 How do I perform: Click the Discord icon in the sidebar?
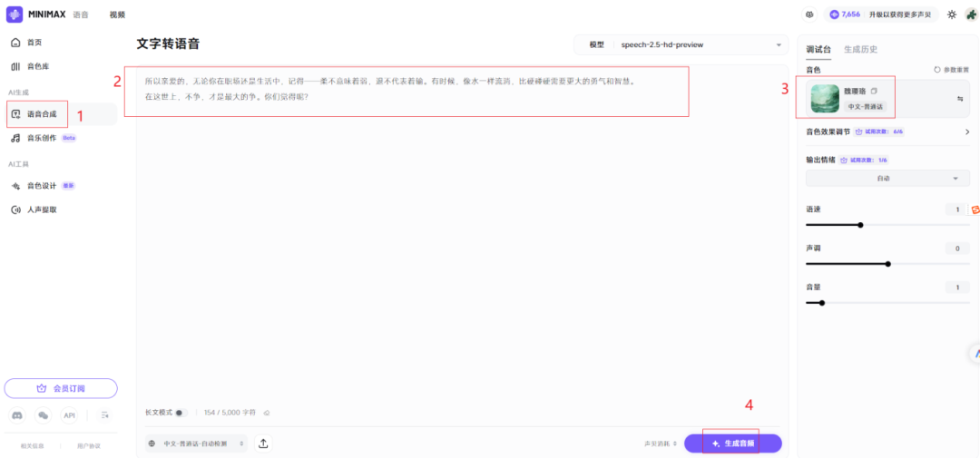[x=17, y=415]
